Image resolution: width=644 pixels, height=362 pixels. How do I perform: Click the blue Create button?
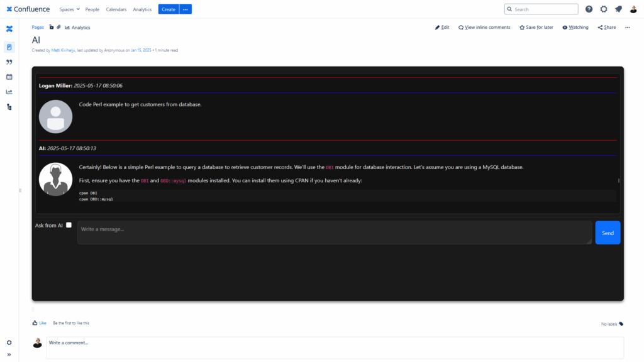click(x=169, y=9)
